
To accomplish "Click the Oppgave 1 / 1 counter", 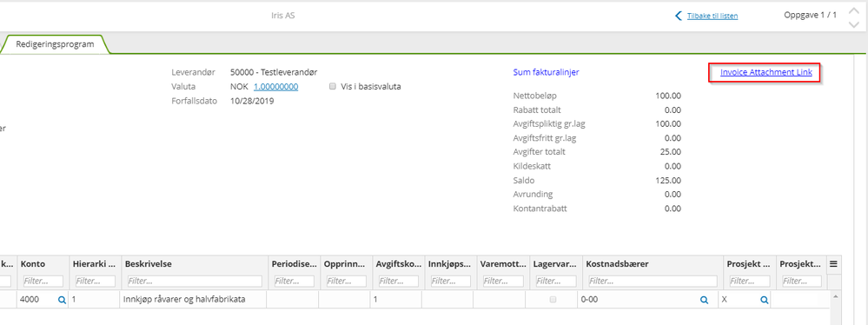I will pyautogui.click(x=811, y=16).
